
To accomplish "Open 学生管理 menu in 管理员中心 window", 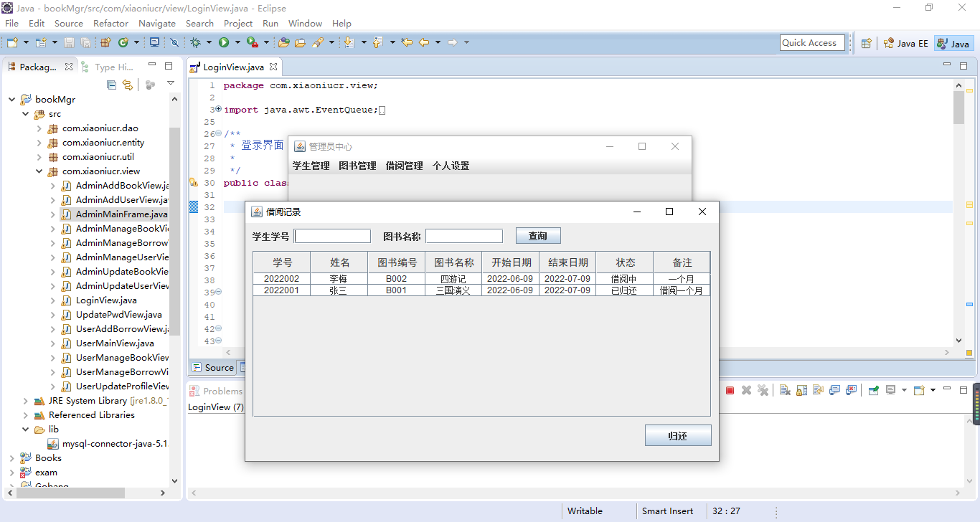I will click(311, 166).
